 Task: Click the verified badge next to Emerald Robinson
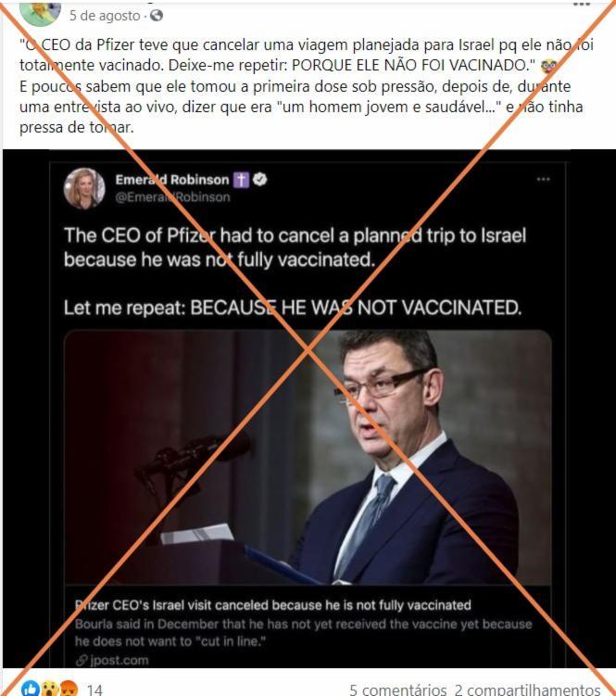[259, 179]
